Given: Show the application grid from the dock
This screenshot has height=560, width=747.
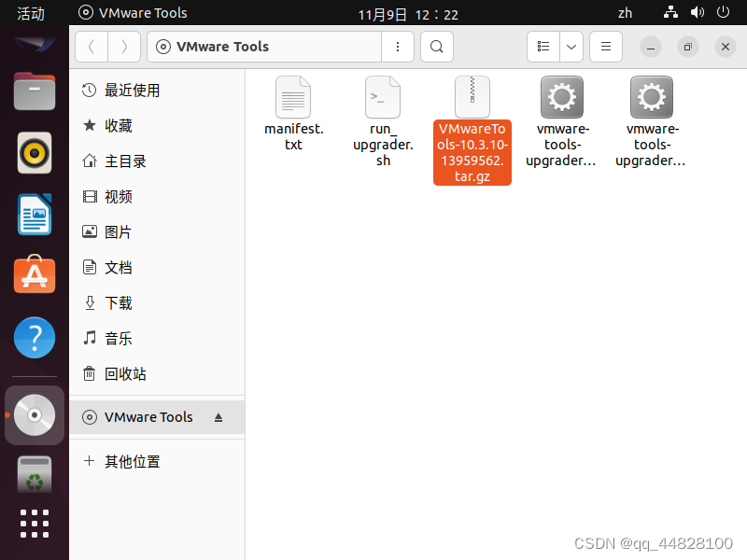Looking at the screenshot, I should (x=34, y=524).
